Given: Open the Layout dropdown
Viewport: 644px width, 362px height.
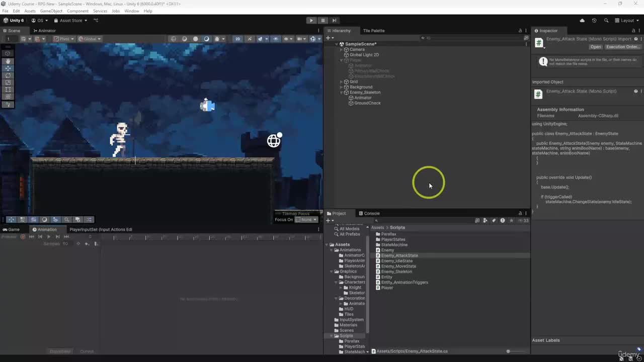Looking at the screenshot, I should (x=627, y=21).
